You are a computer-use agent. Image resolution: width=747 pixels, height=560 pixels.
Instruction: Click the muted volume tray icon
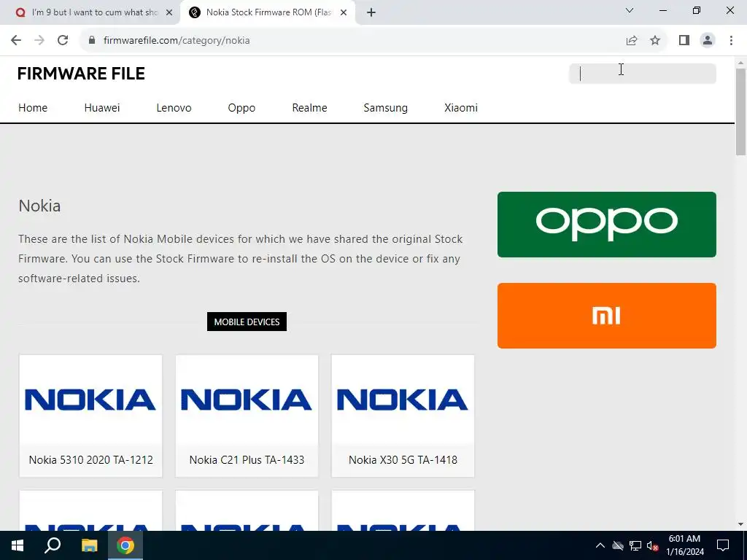[652, 545]
